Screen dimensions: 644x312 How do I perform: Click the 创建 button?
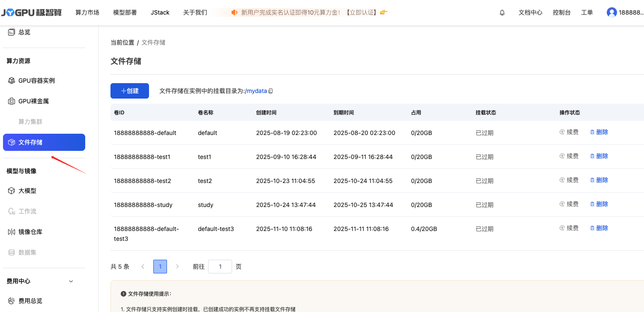130,91
